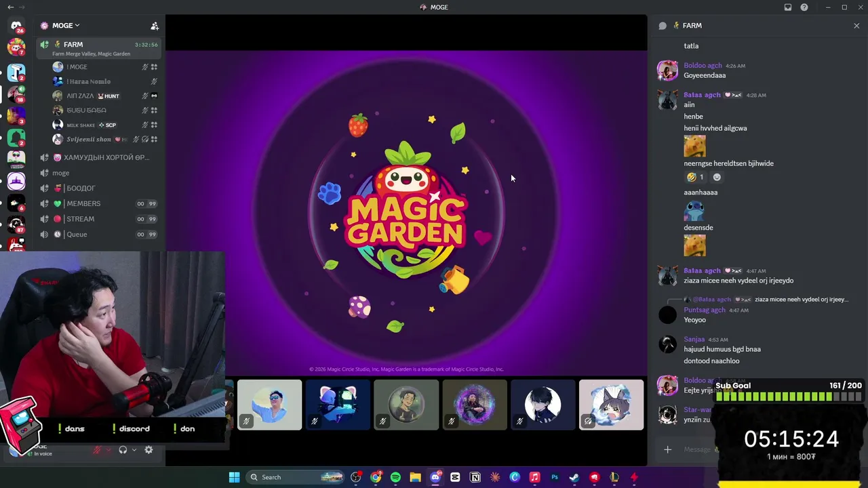Open Steam from taskbar
868x488 pixels.
coord(574,477)
